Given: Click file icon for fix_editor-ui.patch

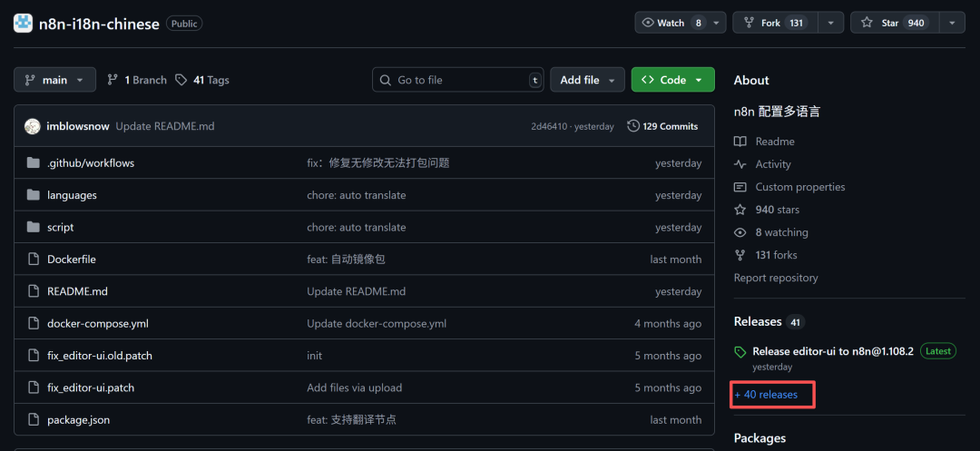Looking at the screenshot, I should point(34,387).
